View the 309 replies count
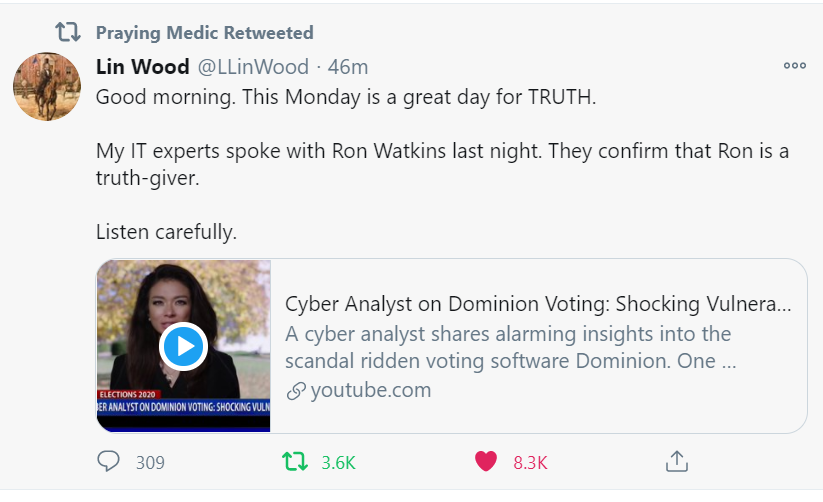 coord(150,463)
